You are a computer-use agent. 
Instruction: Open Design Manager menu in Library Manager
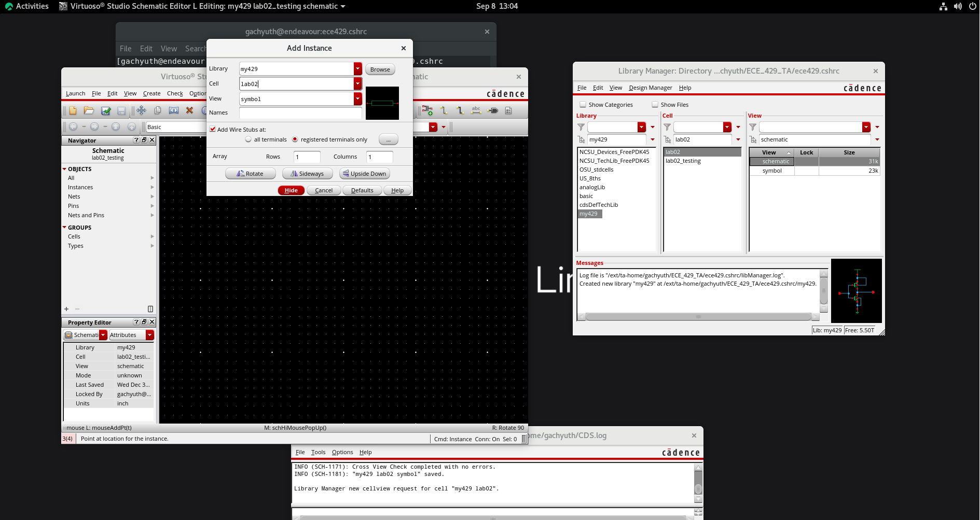[650, 88]
